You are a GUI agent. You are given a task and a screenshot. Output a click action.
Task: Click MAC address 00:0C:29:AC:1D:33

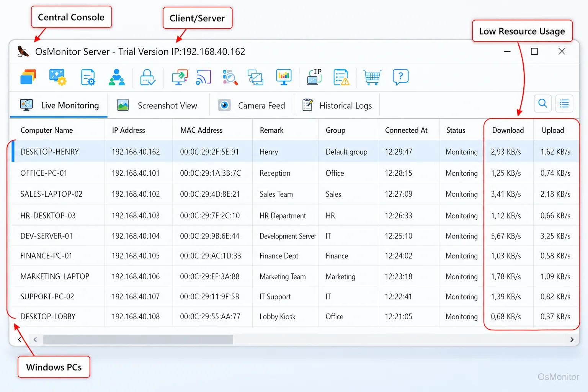[x=211, y=256]
